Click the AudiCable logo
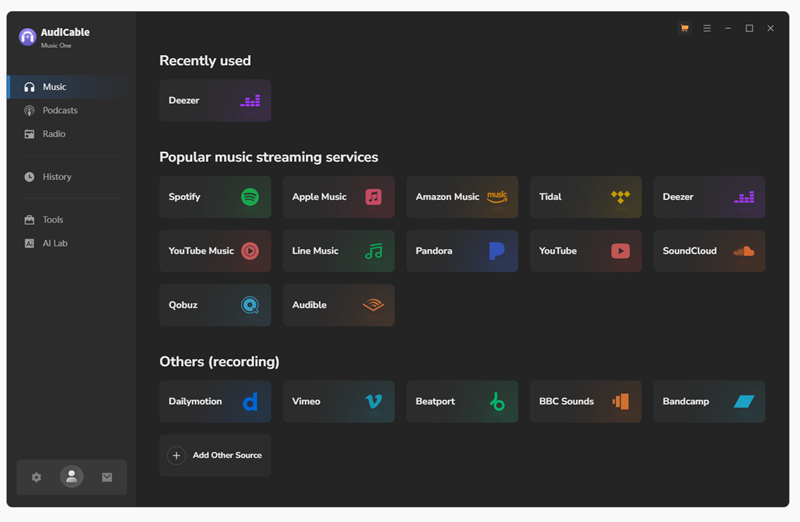This screenshot has width=800, height=522. point(28,37)
